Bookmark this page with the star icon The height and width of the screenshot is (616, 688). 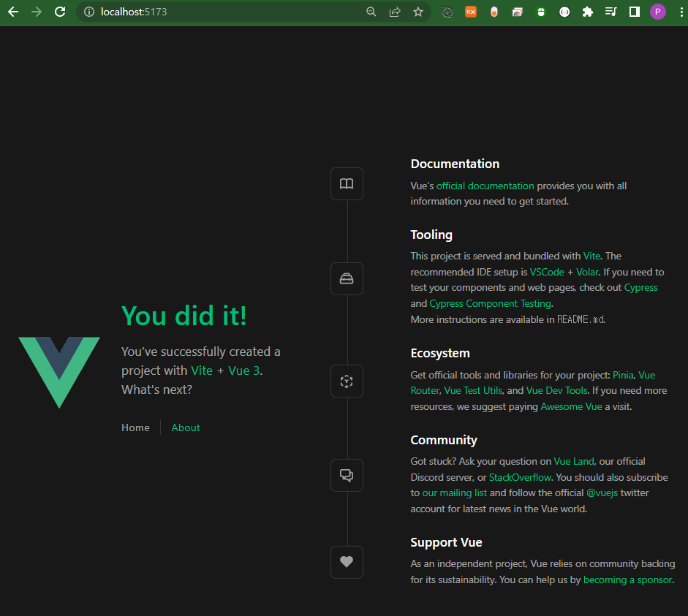point(418,12)
